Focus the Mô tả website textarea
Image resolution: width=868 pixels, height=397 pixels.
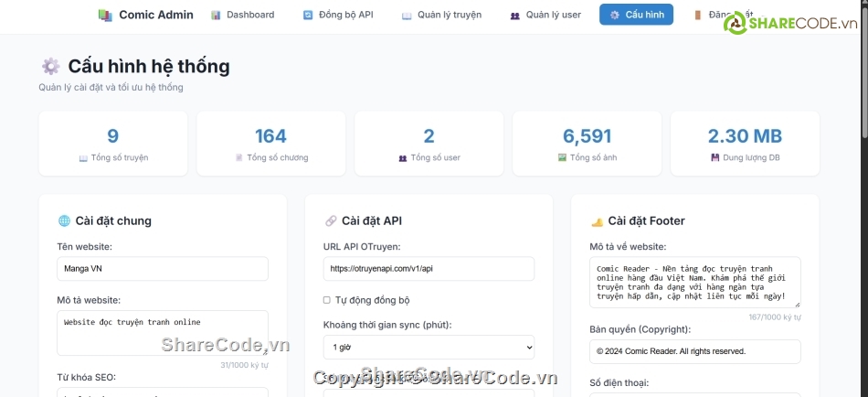[x=163, y=333]
